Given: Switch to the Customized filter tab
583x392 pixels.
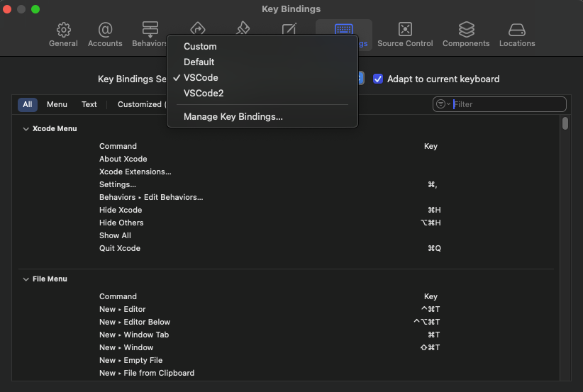Looking at the screenshot, I should coord(140,104).
